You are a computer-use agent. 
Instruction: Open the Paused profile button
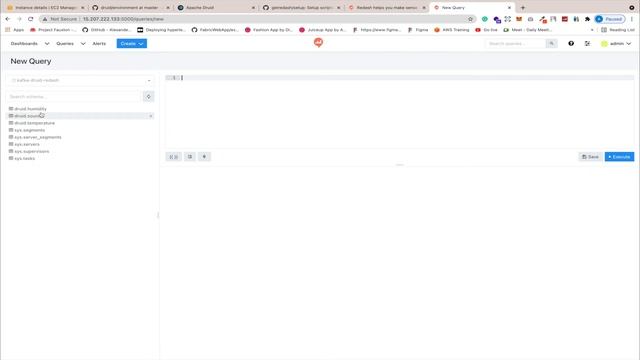(610, 19)
